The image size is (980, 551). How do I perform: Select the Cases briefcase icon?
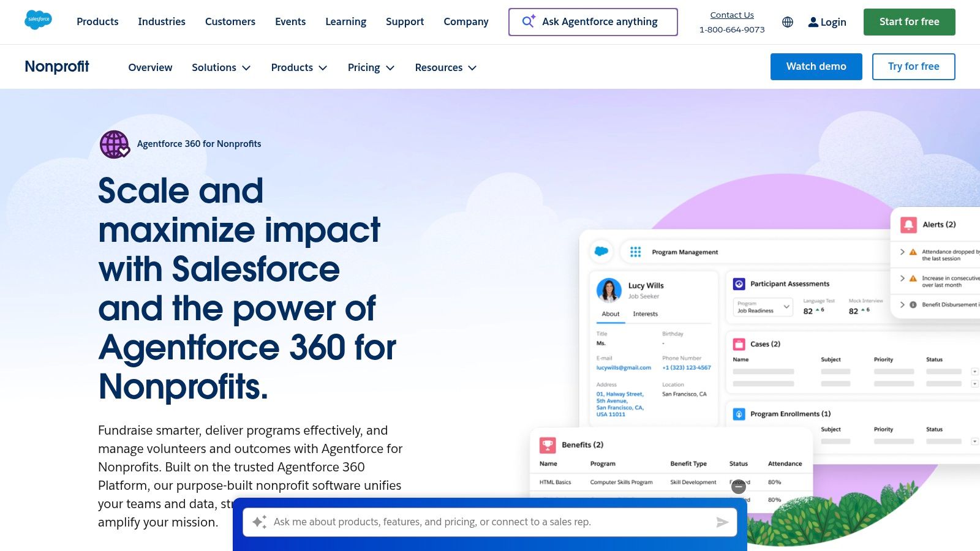click(x=739, y=343)
